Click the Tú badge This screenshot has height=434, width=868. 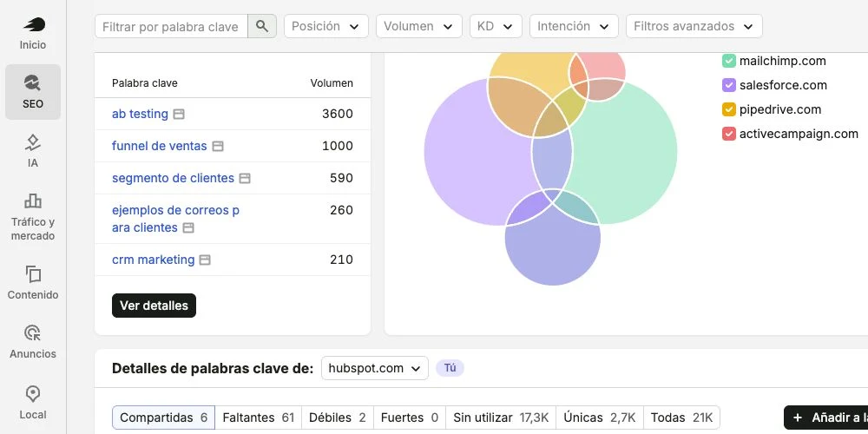[x=450, y=368]
